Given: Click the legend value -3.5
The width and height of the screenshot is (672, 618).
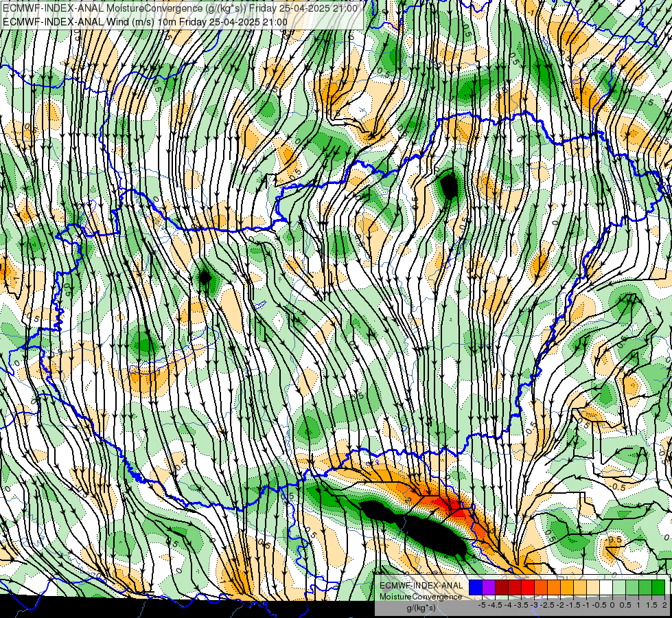Looking at the screenshot, I should pos(521,605).
